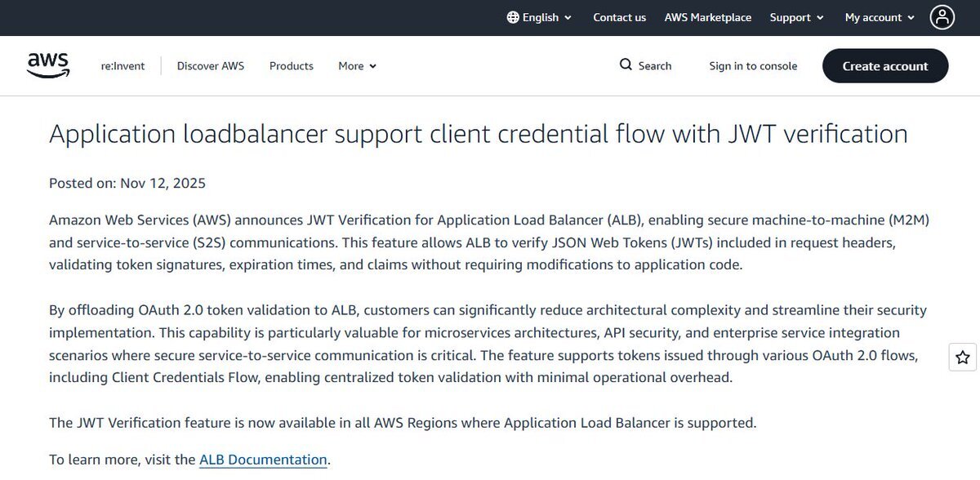Visit AWS Marketplace link
Viewport: 980px width, 480px height.
[x=707, y=17]
